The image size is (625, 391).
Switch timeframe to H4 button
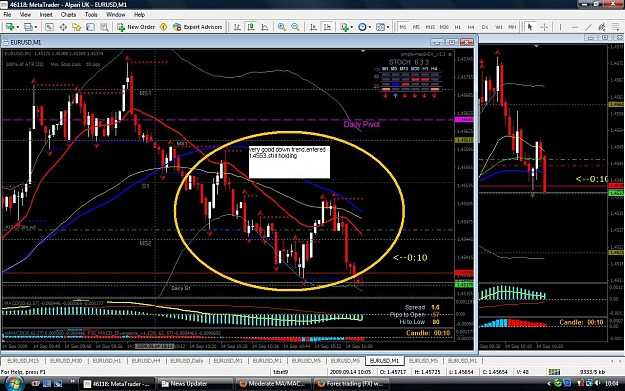(x=471, y=27)
